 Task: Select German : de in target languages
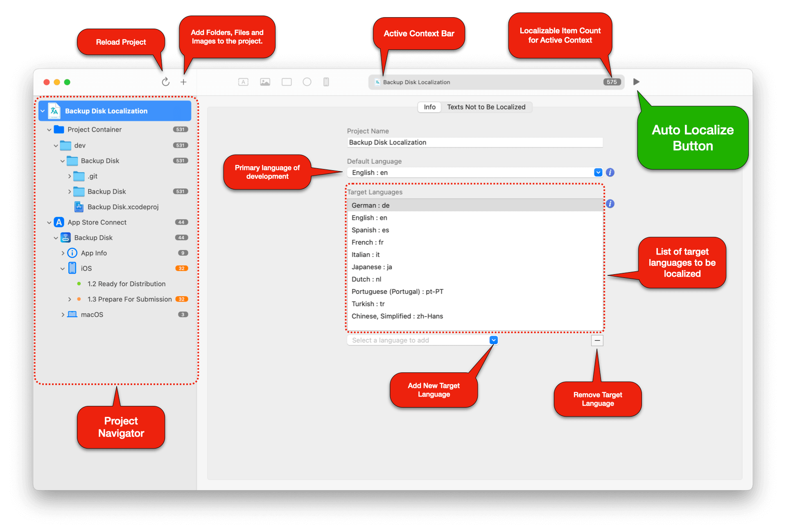[x=475, y=205]
